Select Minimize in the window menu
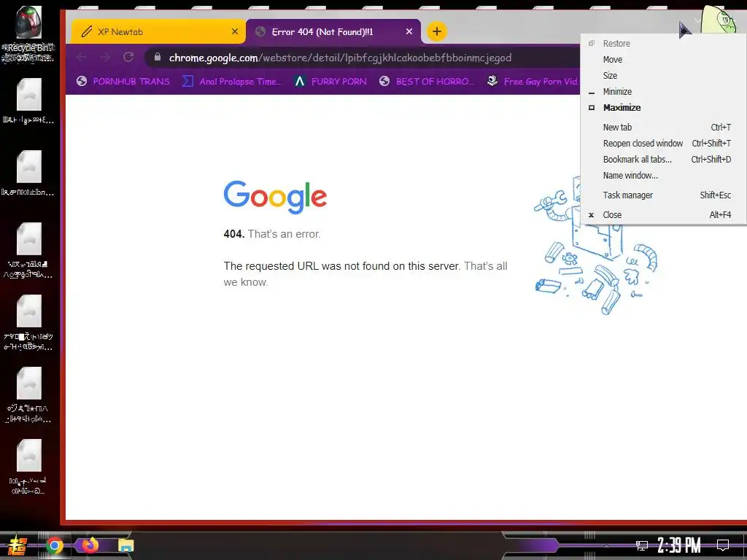747x560 pixels. click(663, 91)
